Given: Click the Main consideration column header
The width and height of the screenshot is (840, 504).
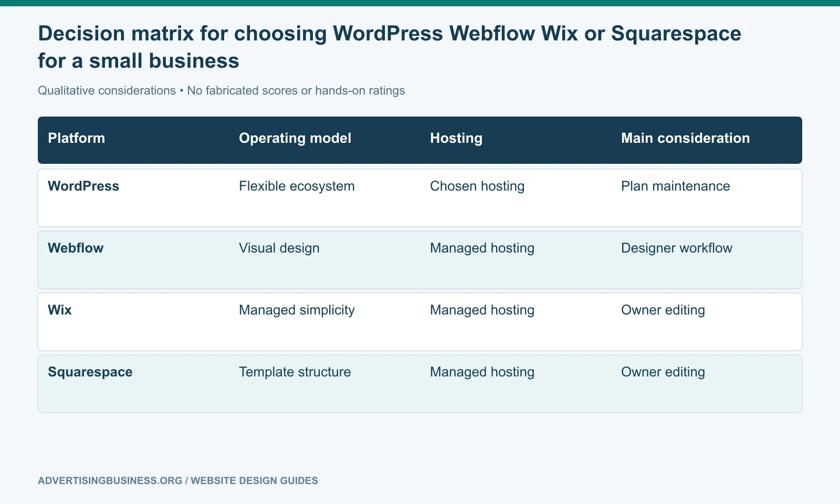Looking at the screenshot, I should pyautogui.click(x=686, y=138).
